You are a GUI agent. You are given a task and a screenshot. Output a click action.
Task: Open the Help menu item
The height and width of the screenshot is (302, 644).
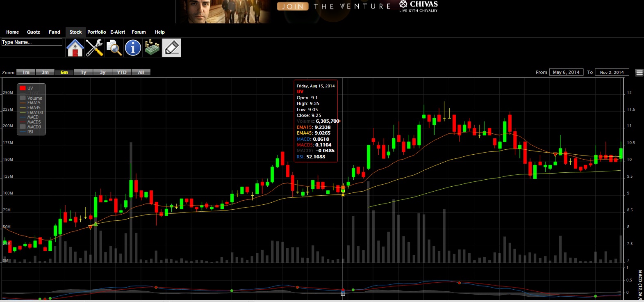(x=160, y=32)
